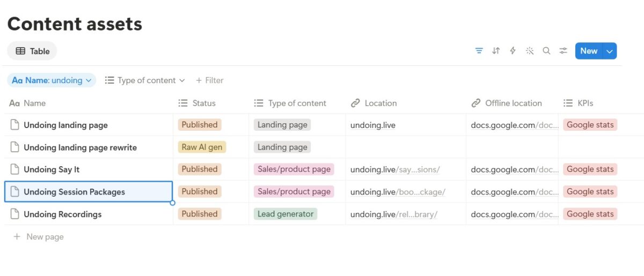
Task: Open the automations lightning bolt icon
Action: 513,51
